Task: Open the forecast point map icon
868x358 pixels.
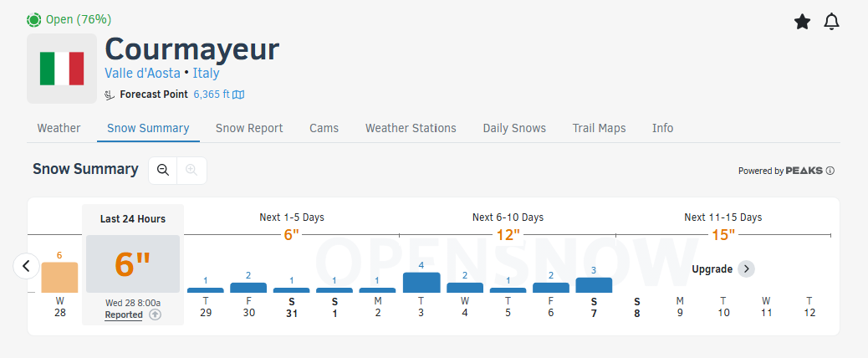Action: (239, 95)
